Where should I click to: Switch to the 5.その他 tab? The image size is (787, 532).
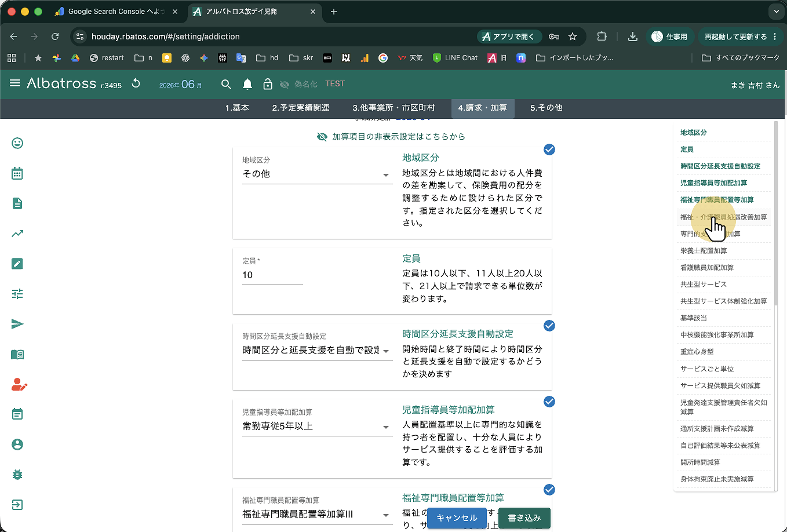pyautogui.click(x=546, y=108)
